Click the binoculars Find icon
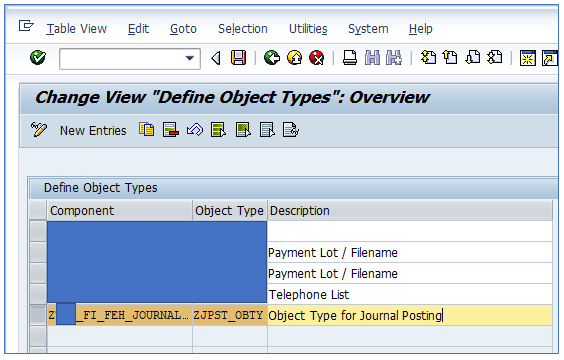The height and width of the screenshot is (360, 564). [372, 58]
